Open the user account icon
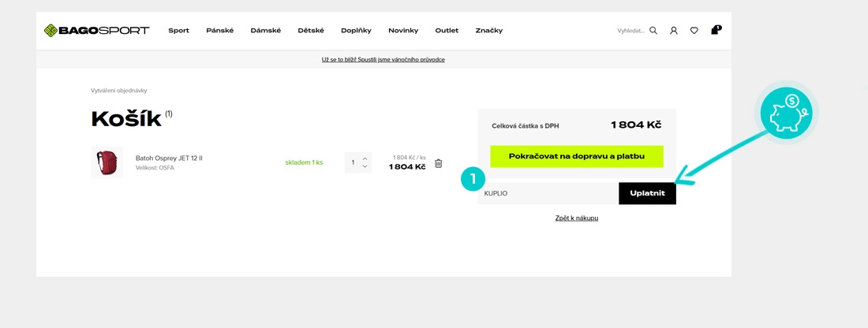The image size is (868, 328). [674, 31]
